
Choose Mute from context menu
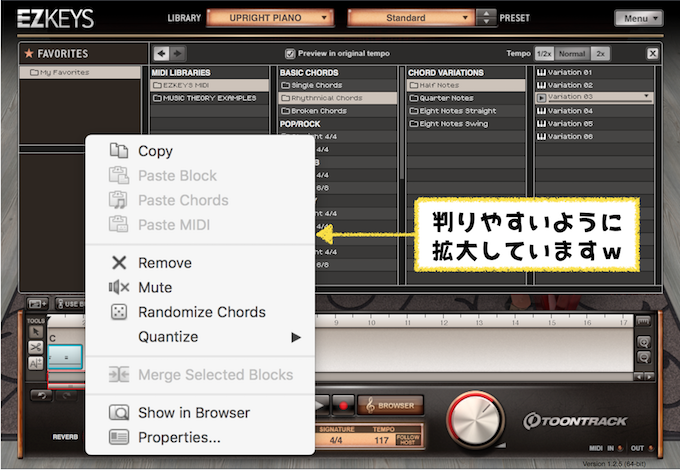[155, 287]
